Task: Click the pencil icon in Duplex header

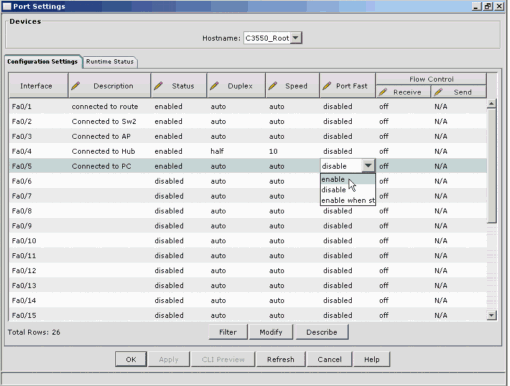Action: (214, 86)
